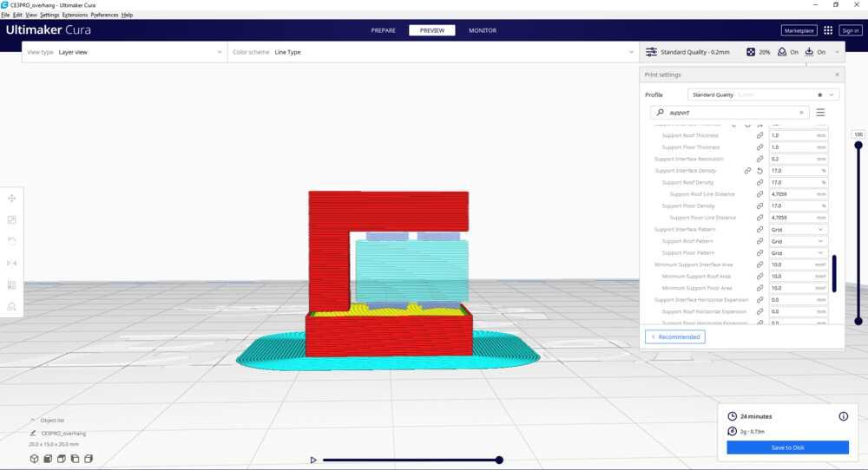
Task: Open the setting visibility hamburger menu
Action: point(820,113)
